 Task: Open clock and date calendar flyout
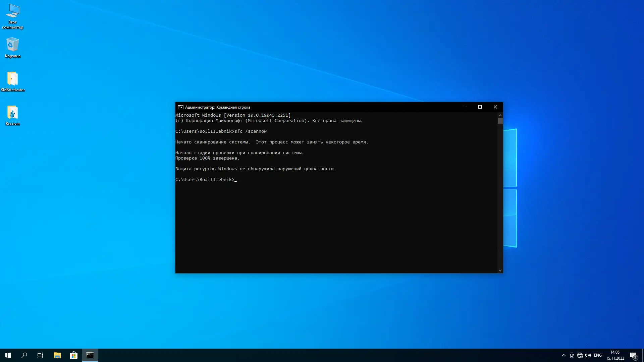click(615, 355)
